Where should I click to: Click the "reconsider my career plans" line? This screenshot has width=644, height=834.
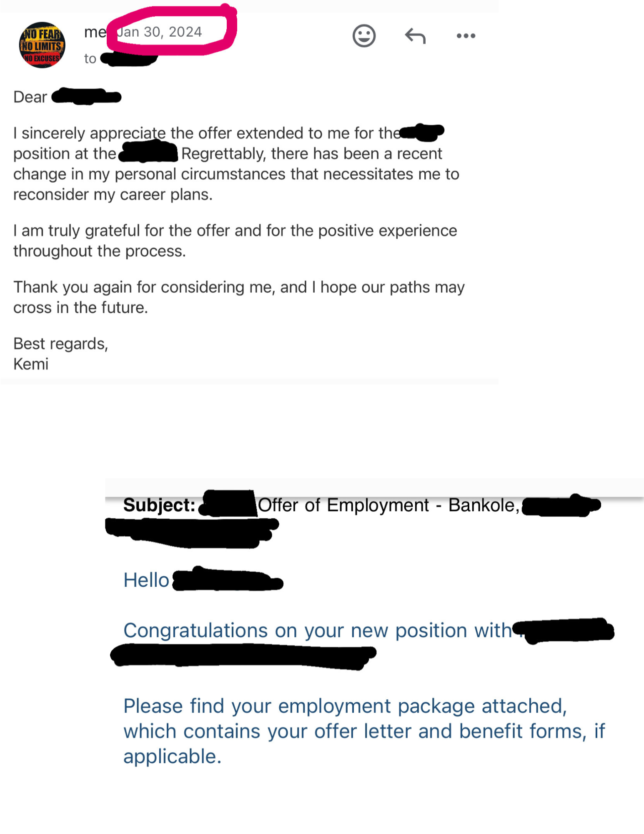[113, 195]
